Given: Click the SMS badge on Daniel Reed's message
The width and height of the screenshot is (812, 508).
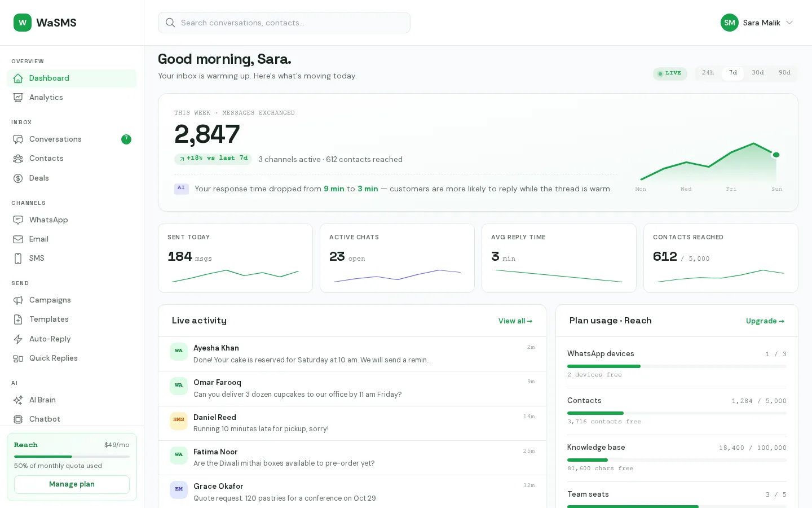Looking at the screenshot, I should [179, 420].
